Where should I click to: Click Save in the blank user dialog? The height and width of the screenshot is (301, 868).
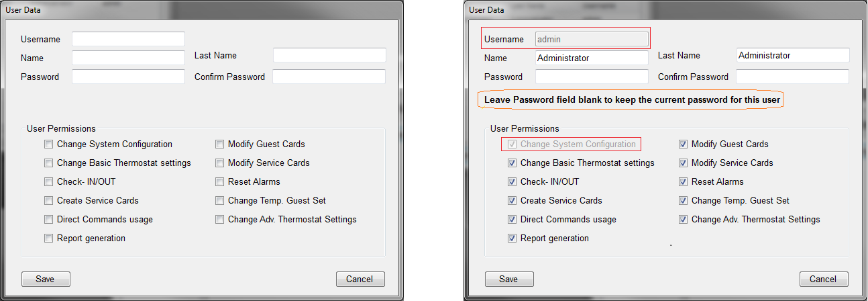pos(46,279)
